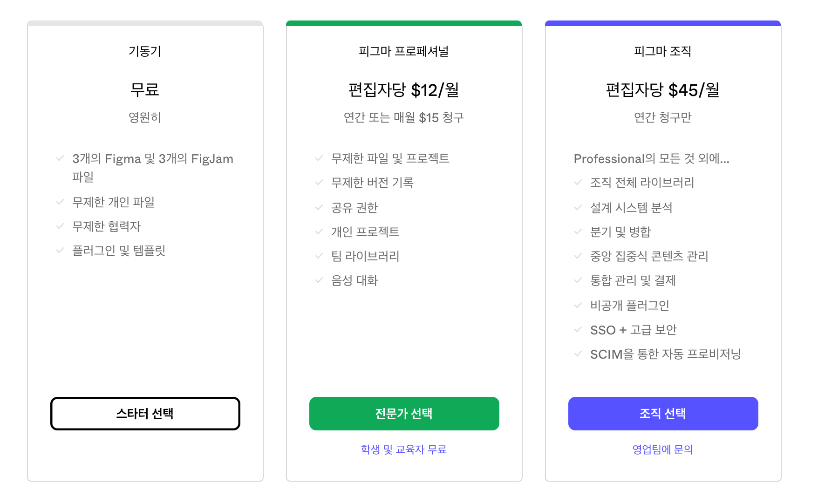Click the checkmark beside 무제한 개인 파일

(x=59, y=202)
